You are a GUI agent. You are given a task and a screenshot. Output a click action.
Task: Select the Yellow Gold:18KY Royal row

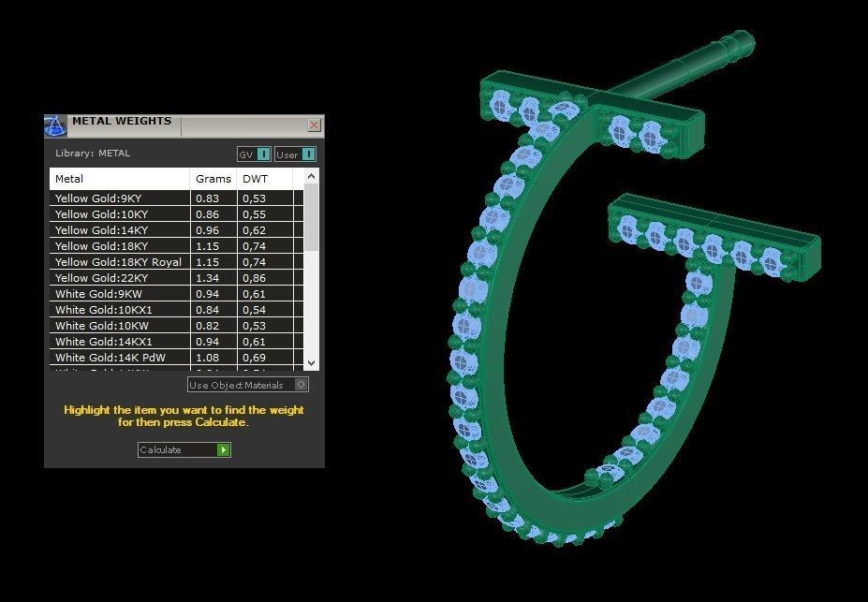(177, 262)
